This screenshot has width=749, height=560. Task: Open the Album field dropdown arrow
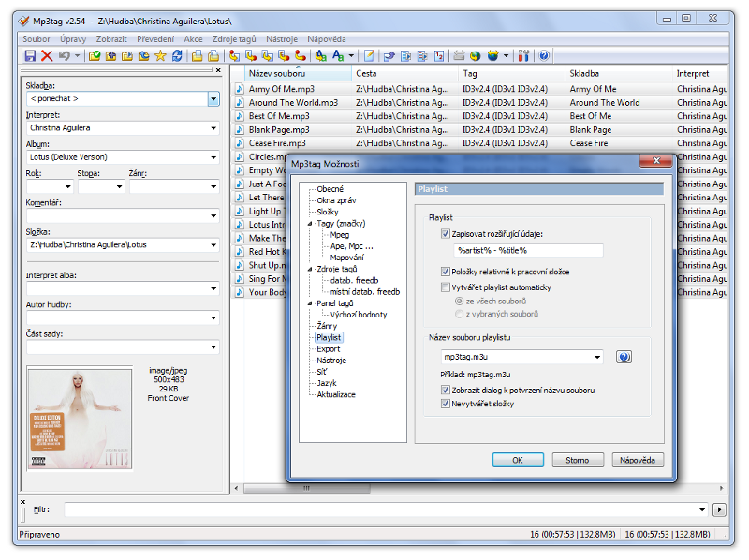213,157
